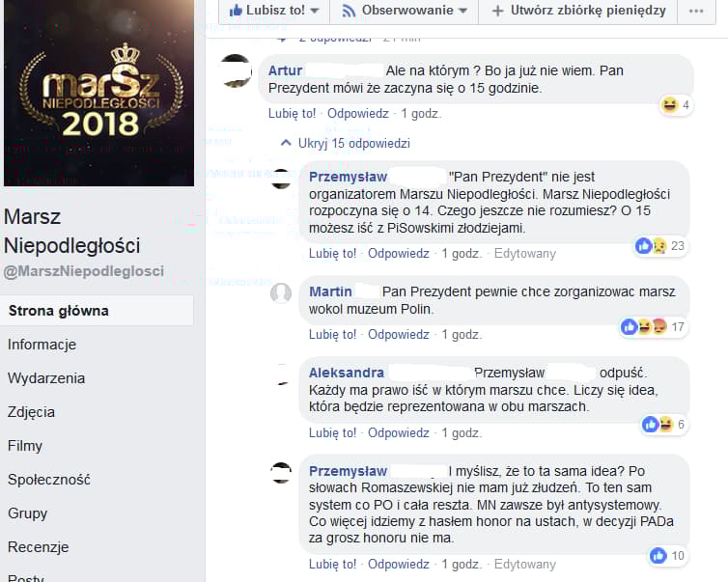Open the three-dots more options menu

coord(696,11)
